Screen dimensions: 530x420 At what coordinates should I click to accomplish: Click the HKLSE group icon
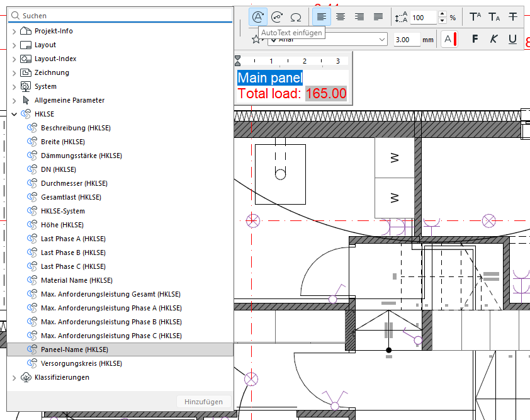tap(26, 114)
